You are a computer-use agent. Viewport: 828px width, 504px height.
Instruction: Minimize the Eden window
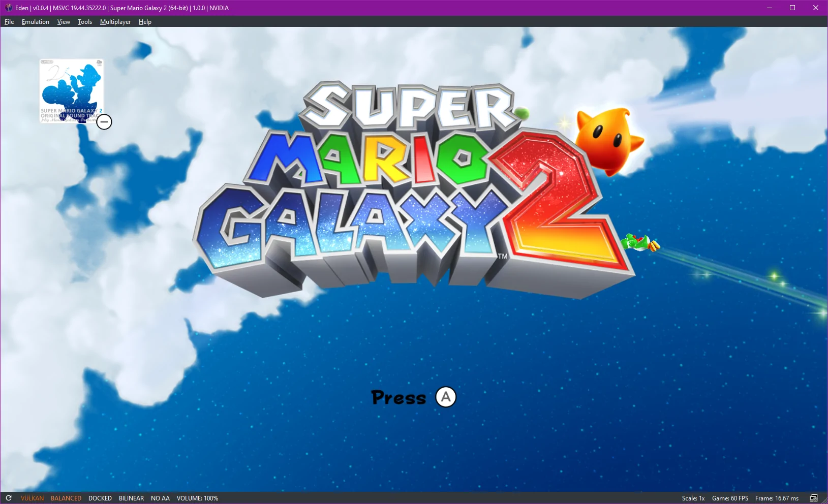tap(769, 8)
